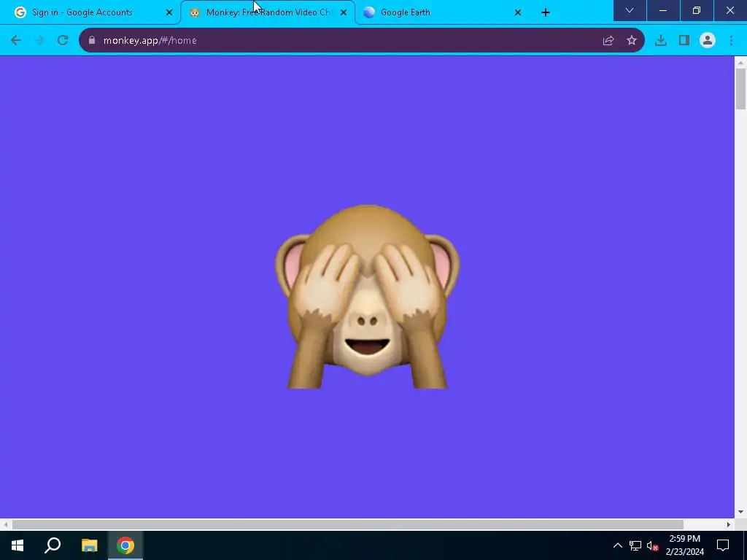Open the clock showing 2:59 PM
747x560 pixels.
(684, 545)
